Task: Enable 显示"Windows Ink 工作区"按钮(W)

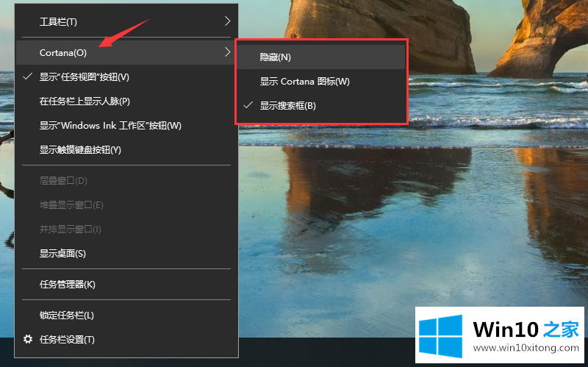Action: point(110,126)
